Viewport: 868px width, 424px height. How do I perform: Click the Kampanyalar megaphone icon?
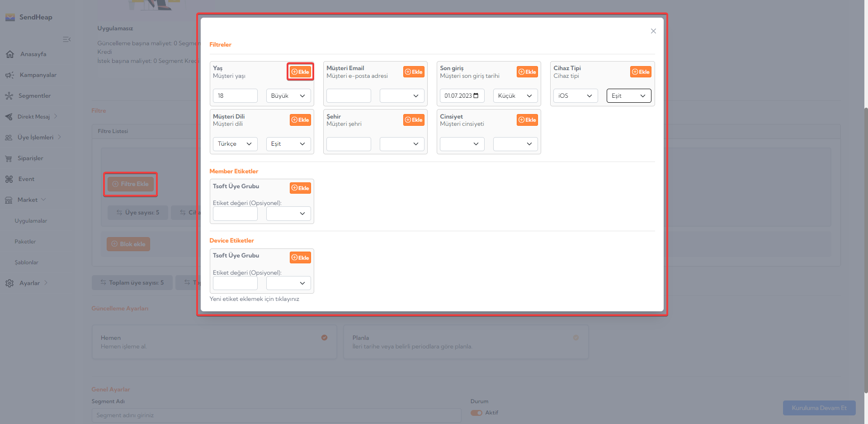(9, 75)
